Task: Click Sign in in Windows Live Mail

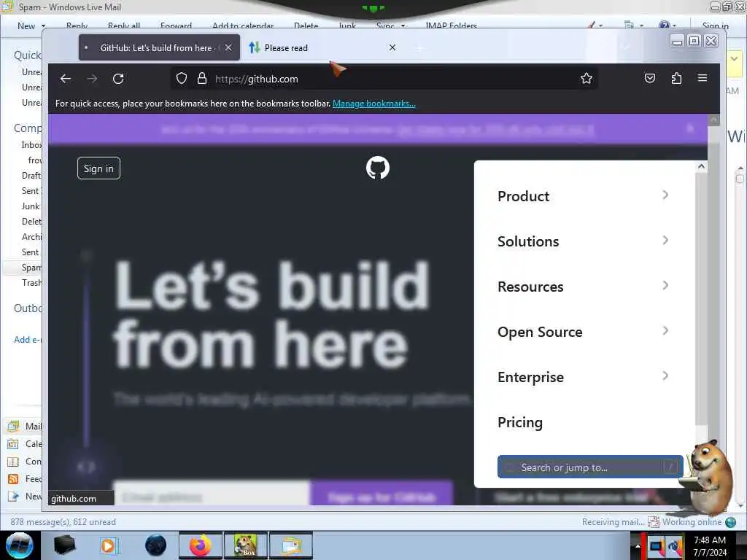Action: 715,26
